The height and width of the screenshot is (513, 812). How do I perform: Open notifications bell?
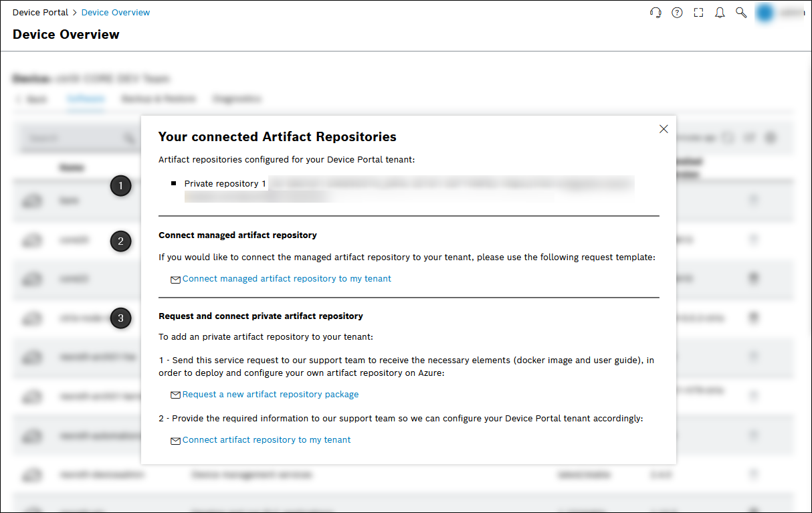(x=720, y=13)
